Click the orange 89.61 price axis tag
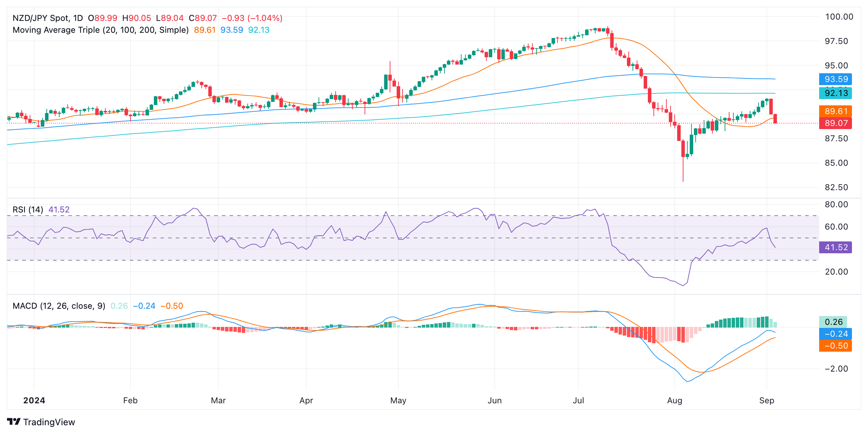 tap(836, 111)
